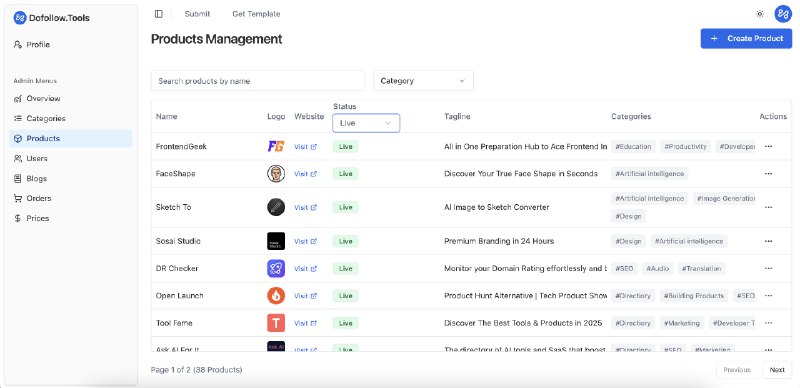Viewport: 800px width, 388px height.
Task: Click the Live status badge for FaceShape
Action: click(345, 174)
